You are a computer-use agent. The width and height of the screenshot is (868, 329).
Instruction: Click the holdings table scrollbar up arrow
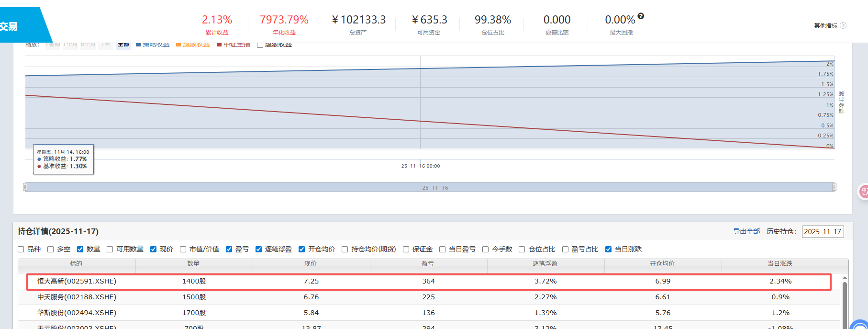point(845,278)
